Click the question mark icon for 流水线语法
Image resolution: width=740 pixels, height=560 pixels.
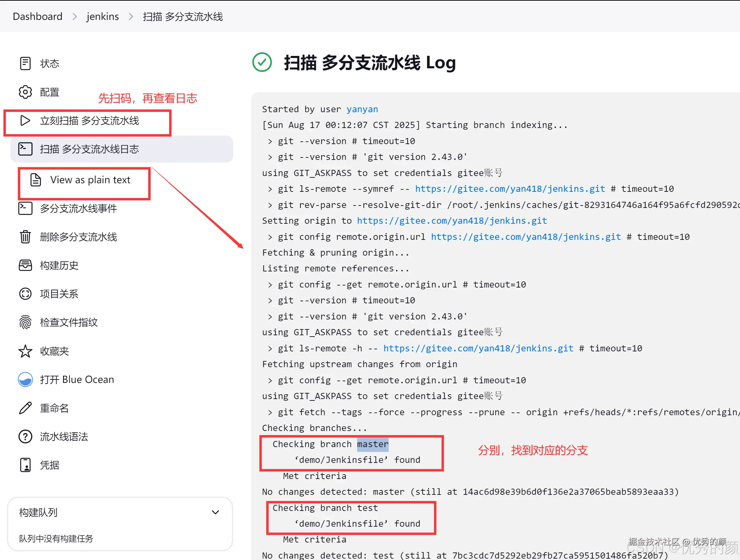[25, 436]
